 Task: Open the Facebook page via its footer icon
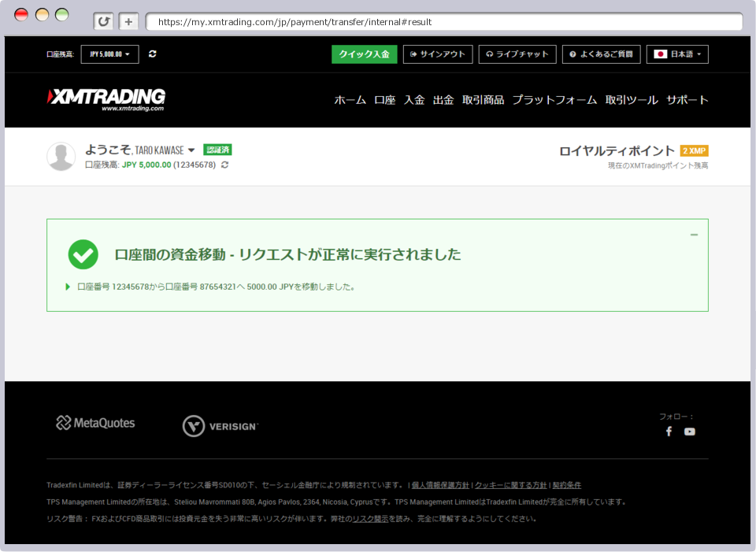[669, 432]
